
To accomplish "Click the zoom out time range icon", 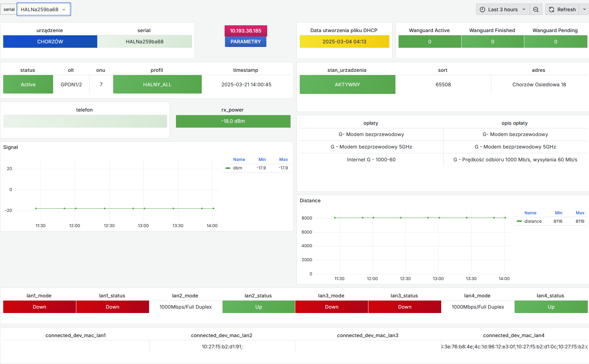I will (x=536, y=10).
